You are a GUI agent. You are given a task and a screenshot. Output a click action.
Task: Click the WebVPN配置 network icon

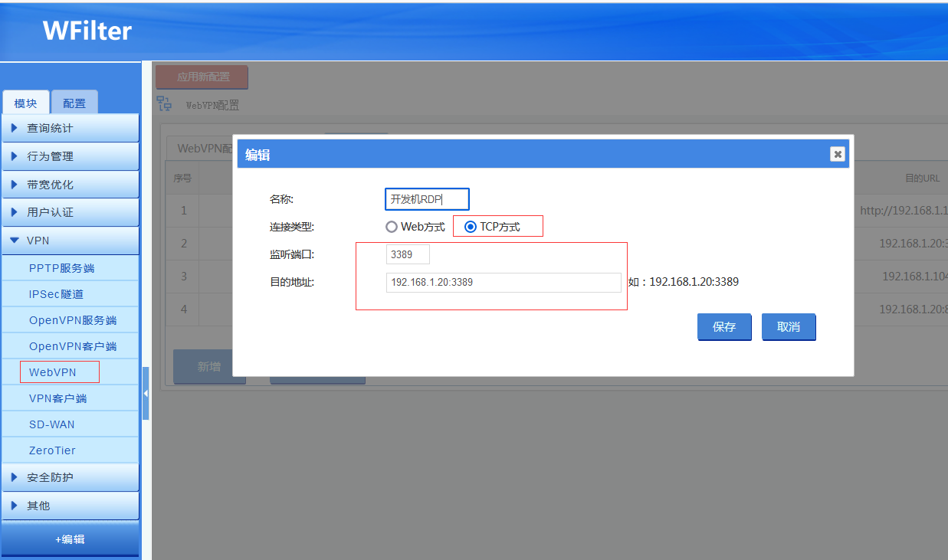pos(164,103)
